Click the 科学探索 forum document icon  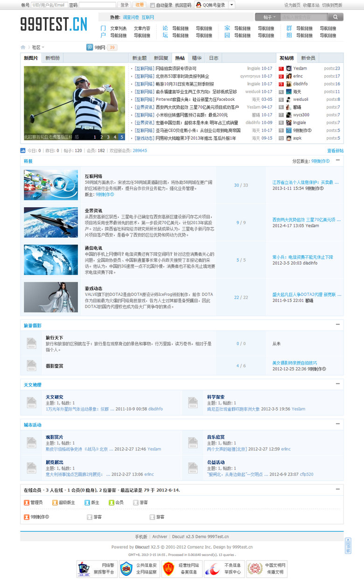193,402
